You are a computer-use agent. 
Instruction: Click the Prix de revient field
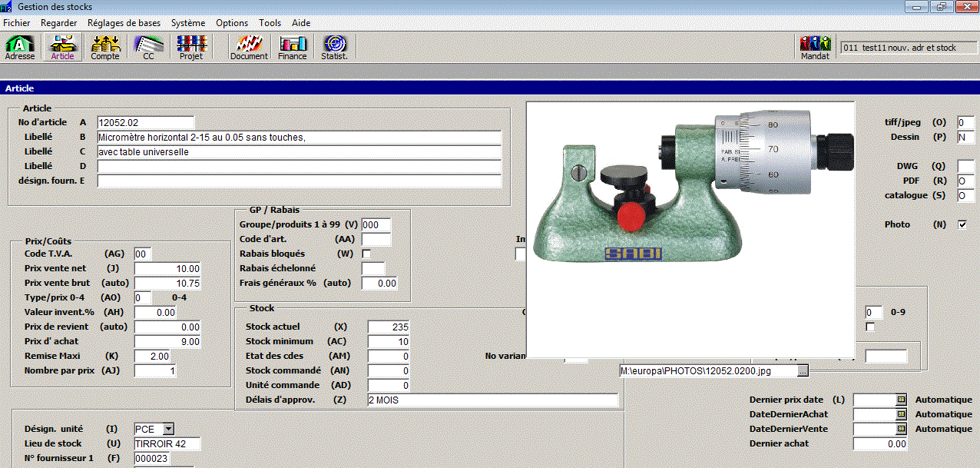pyautogui.click(x=168, y=327)
